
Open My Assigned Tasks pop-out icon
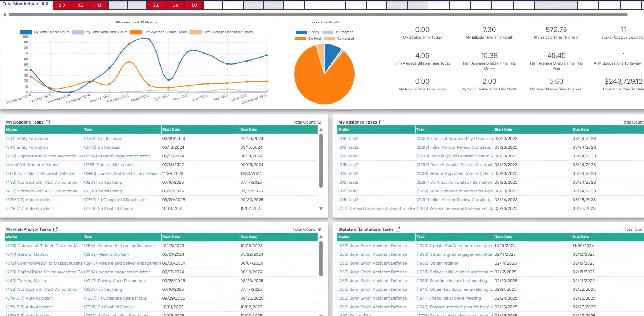pyautogui.click(x=381, y=122)
